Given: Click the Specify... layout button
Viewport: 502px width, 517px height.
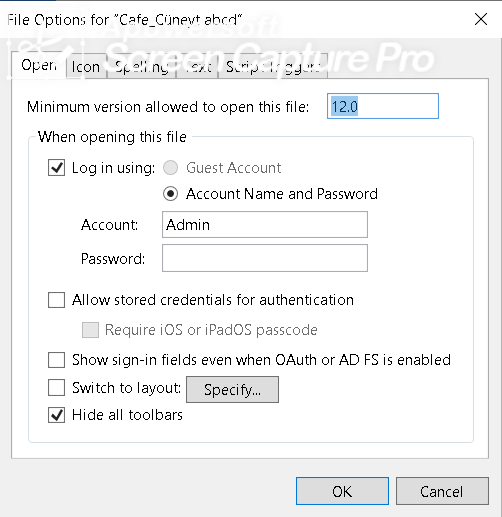Looking at the screenshot, I should coord(232,390).
